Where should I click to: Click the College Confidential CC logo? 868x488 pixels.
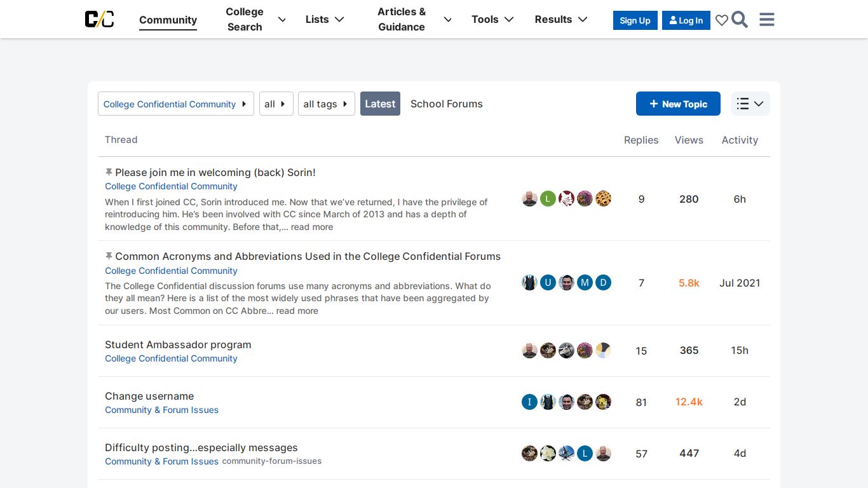[x=100, y=19]
